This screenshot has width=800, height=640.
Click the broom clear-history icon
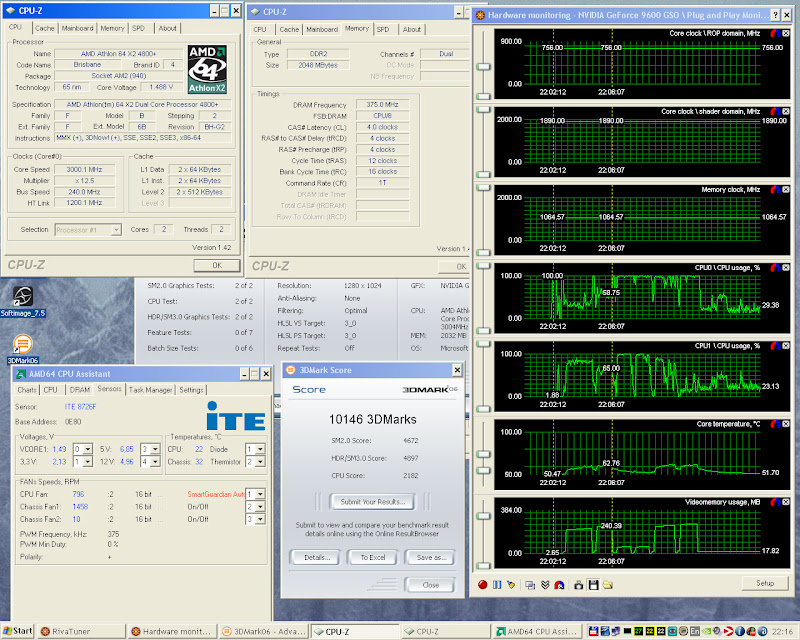tap(511, 585)
